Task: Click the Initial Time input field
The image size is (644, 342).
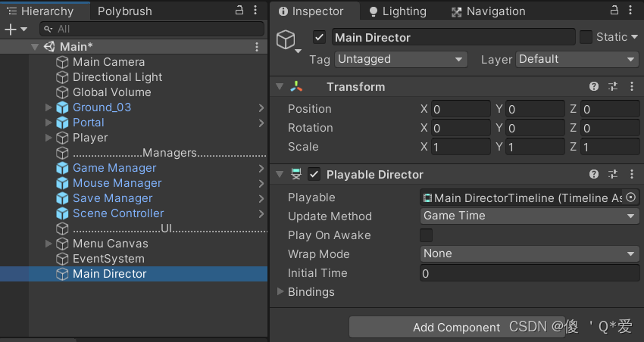Action: point(530,273)
